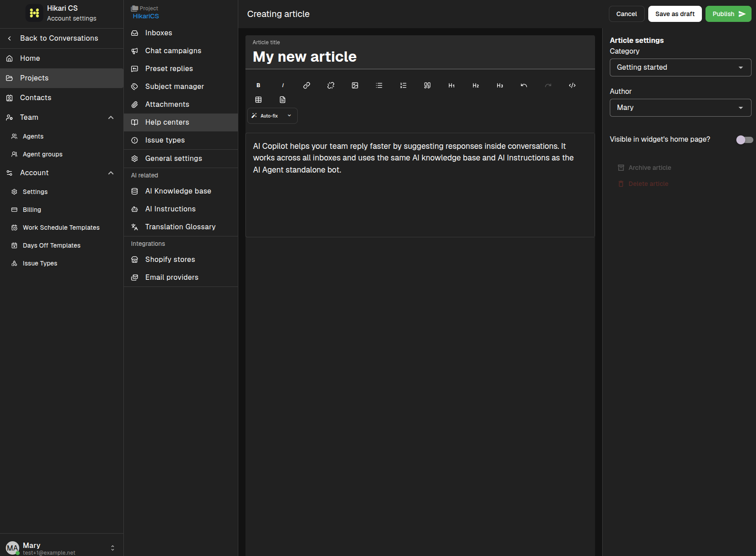Image resolution: width=756 pixels, height=556 pixels.
Task: Click Delete article
Action: (643, 184)
